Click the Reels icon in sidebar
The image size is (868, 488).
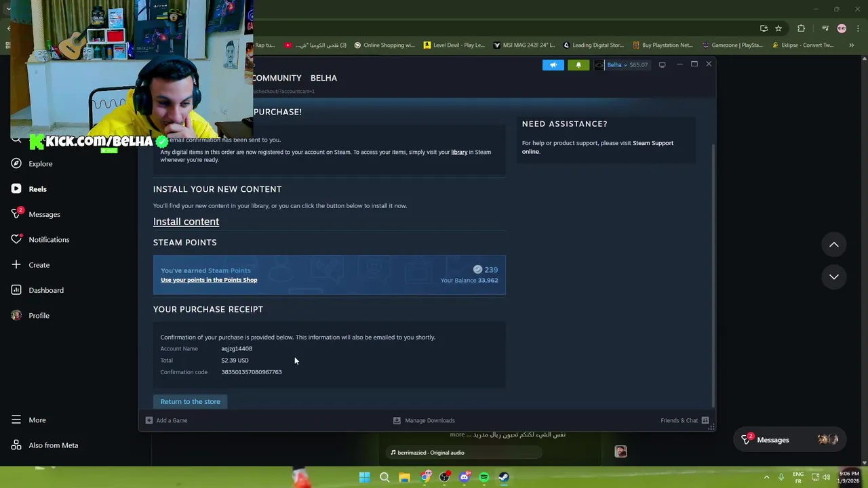[16, 189]
